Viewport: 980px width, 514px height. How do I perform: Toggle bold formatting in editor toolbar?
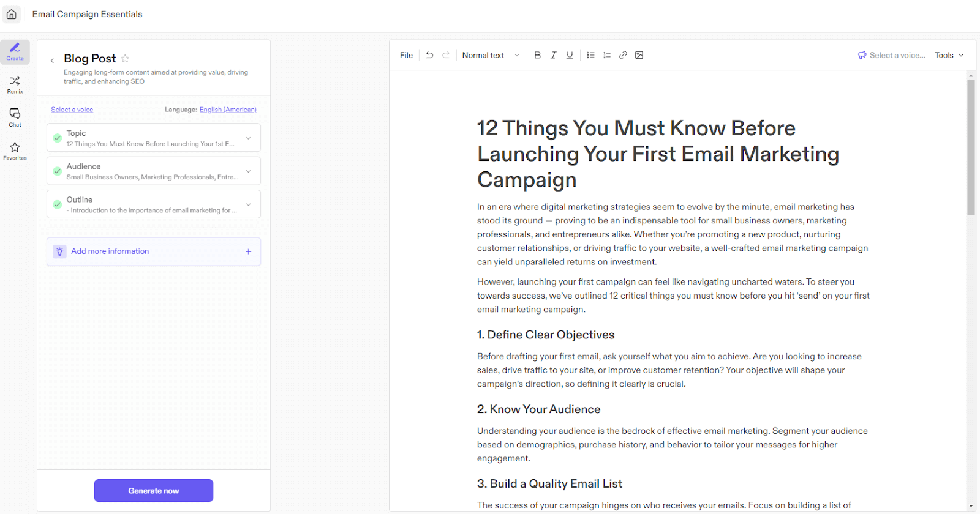pos(537,55)
